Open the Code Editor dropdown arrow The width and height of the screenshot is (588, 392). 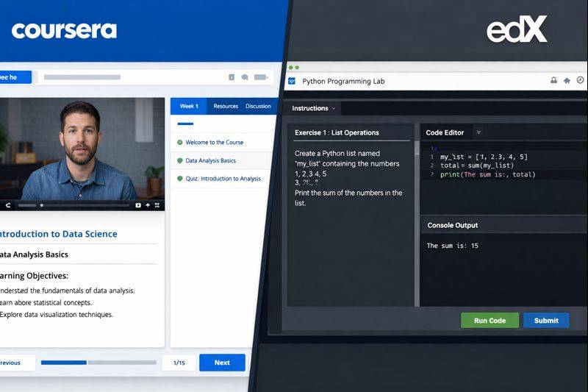pyautogui.click(x=478, y=132)
